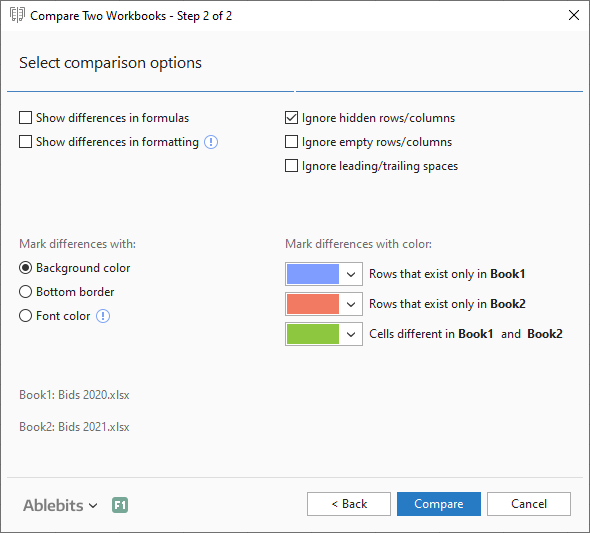Click the Compare Workbooks title bar icon
Screen dimensions: 590x533
[17, 15]
